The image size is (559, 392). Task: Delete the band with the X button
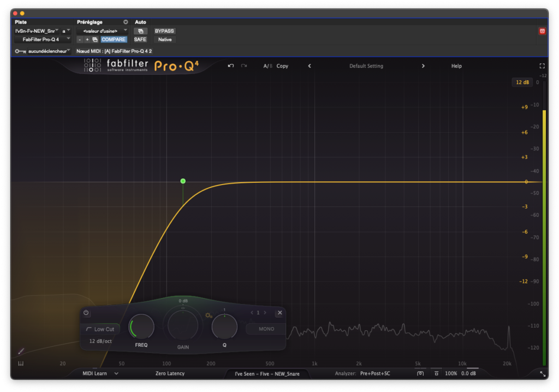pos(280,313)
